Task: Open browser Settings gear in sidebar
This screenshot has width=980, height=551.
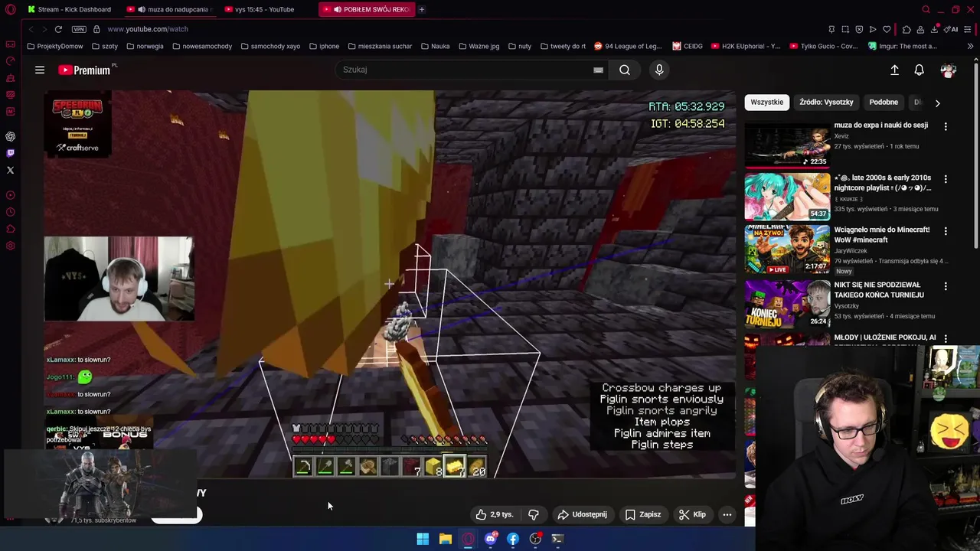Action: click(x=10, y=246)
